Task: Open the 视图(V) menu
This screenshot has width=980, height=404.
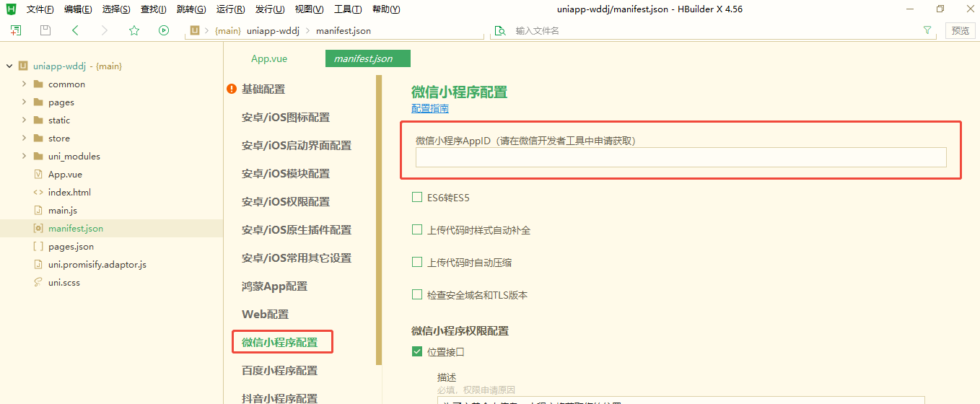Action: [x=309, y=9]
